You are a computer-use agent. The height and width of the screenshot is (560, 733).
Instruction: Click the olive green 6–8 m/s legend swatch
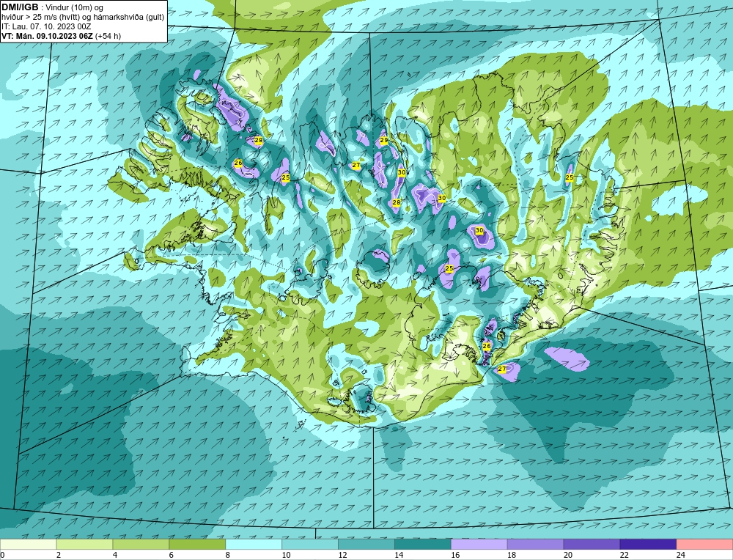pos(197,544)
